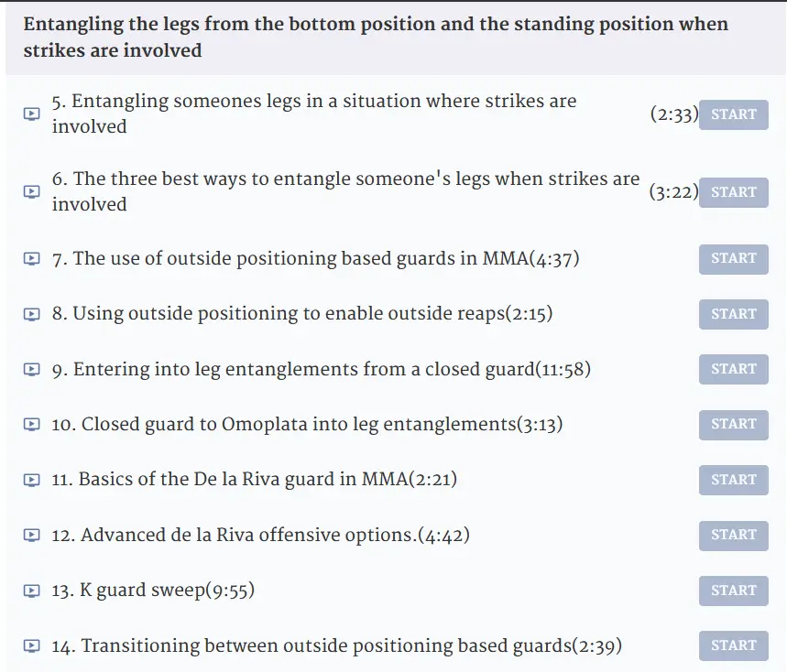Click video icon beside K guard sweep

(x=32, y=591)
